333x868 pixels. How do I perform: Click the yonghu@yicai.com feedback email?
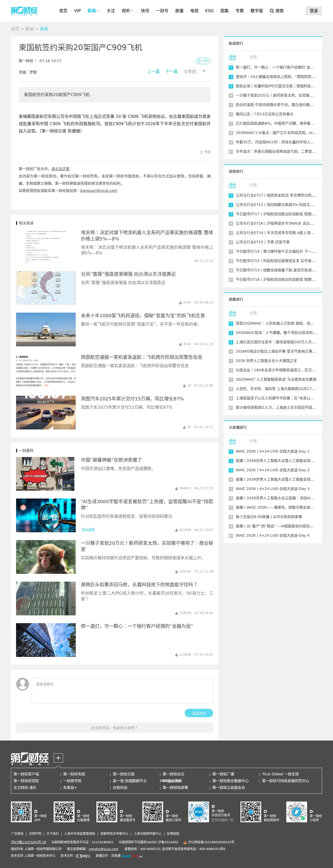pos(103,849)
